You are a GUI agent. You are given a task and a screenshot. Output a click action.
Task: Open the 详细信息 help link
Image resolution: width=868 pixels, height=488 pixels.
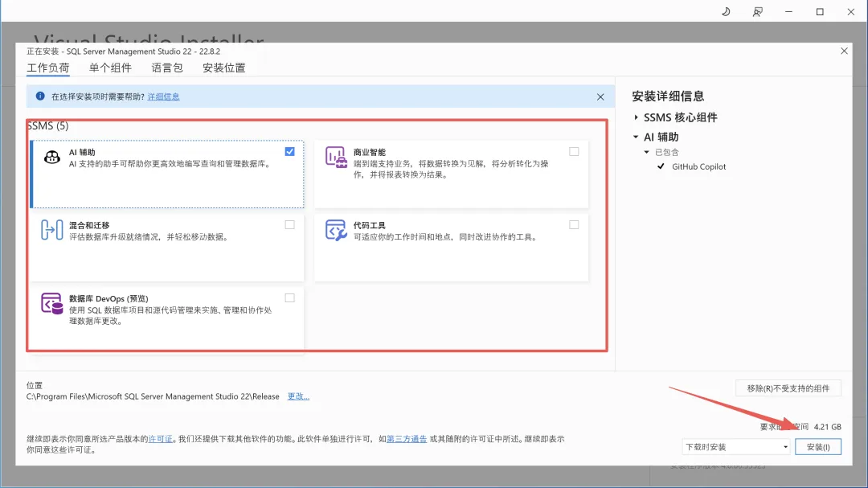coord(163,96)
